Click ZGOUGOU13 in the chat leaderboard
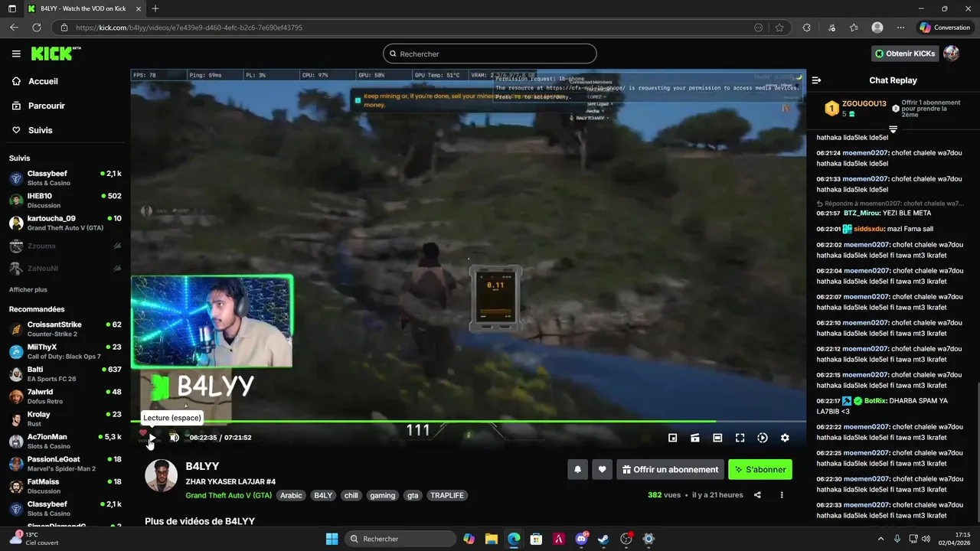980x551 pixels. pos(864,103)
